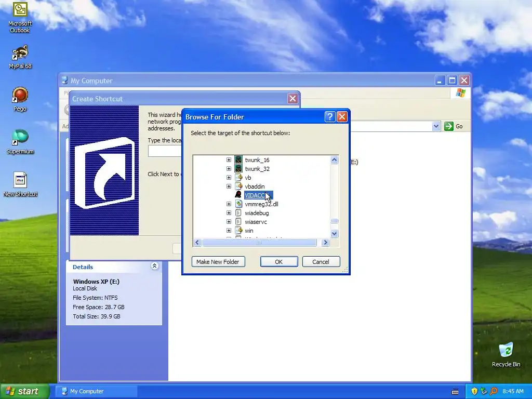Click Make New Folder button

click(218, 262)
